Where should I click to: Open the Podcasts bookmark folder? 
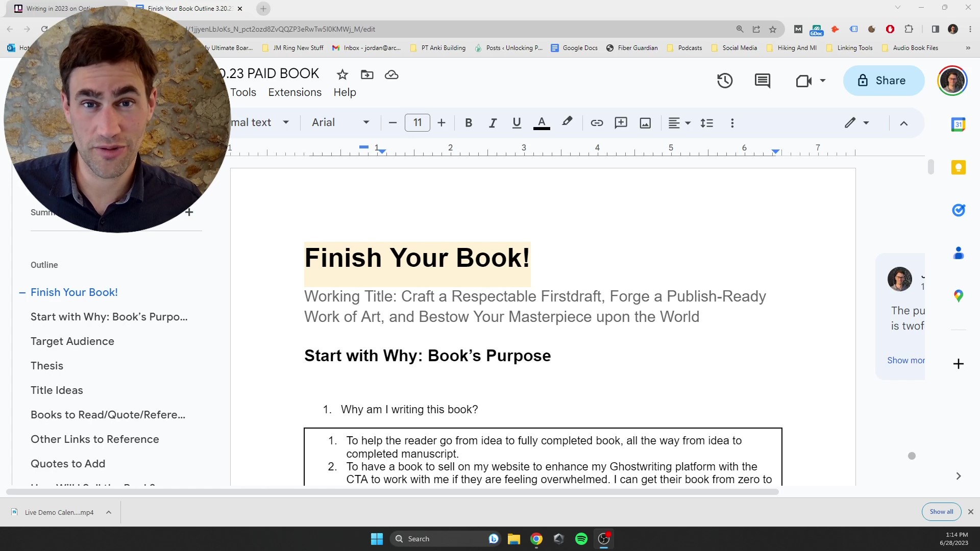pyautogui.click(x=684, y=48)
